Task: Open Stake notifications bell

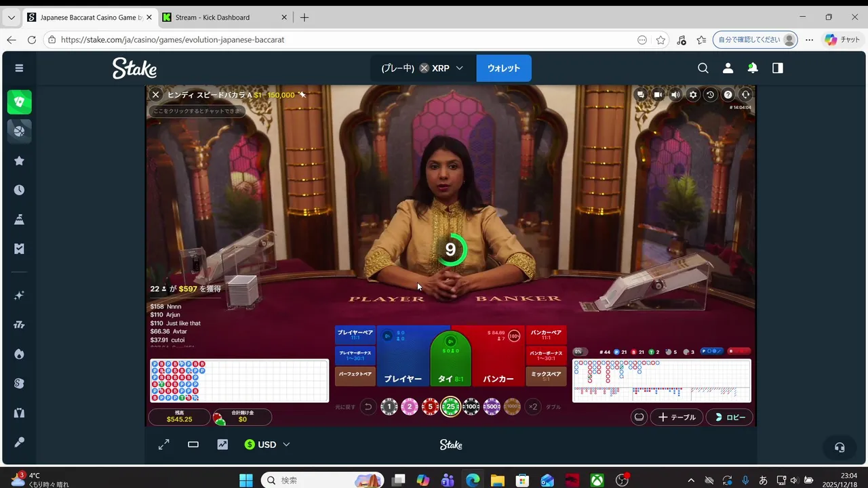Action: [x=753, y=68]
